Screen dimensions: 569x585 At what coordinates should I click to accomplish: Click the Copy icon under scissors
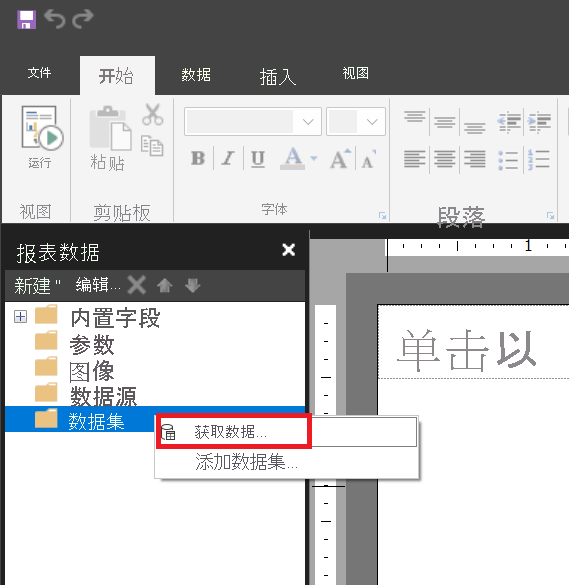pos(152,146)
